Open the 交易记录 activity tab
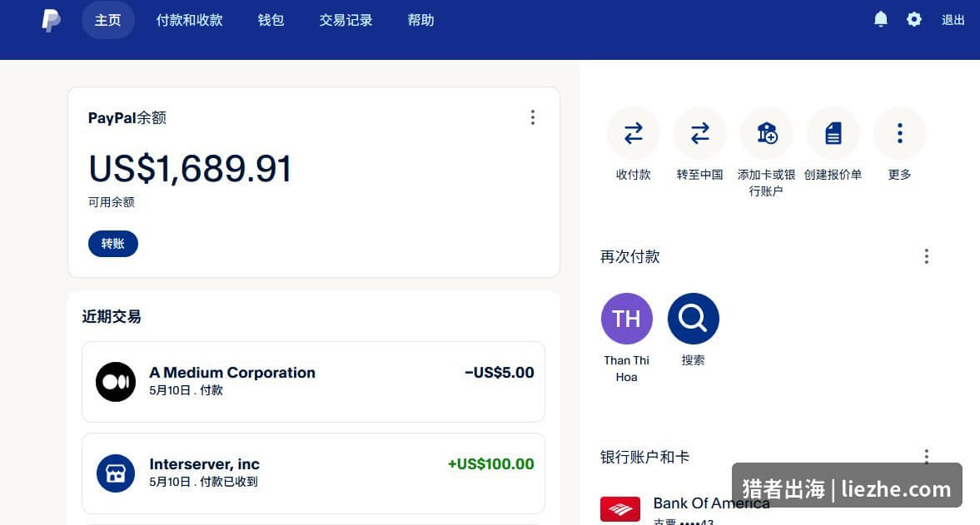 346,20
